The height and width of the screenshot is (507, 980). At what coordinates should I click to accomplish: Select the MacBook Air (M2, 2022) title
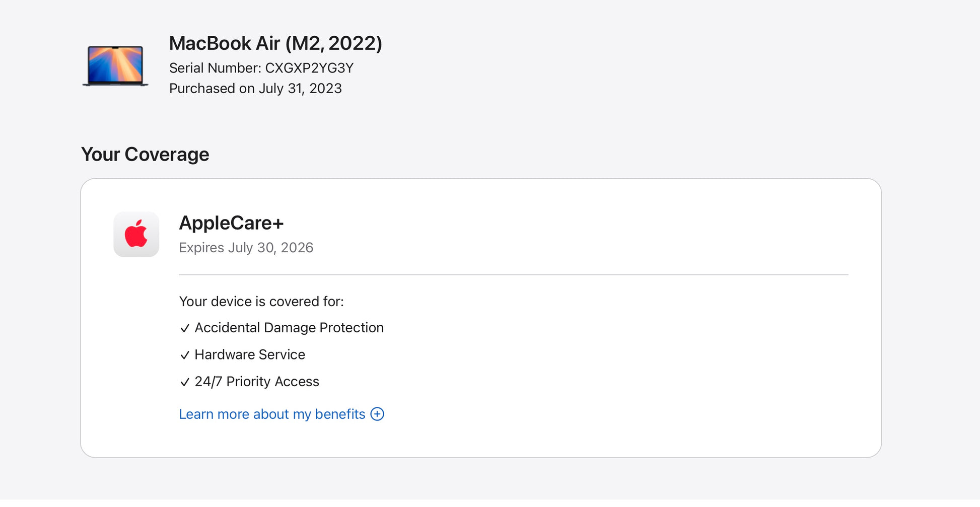275,43
